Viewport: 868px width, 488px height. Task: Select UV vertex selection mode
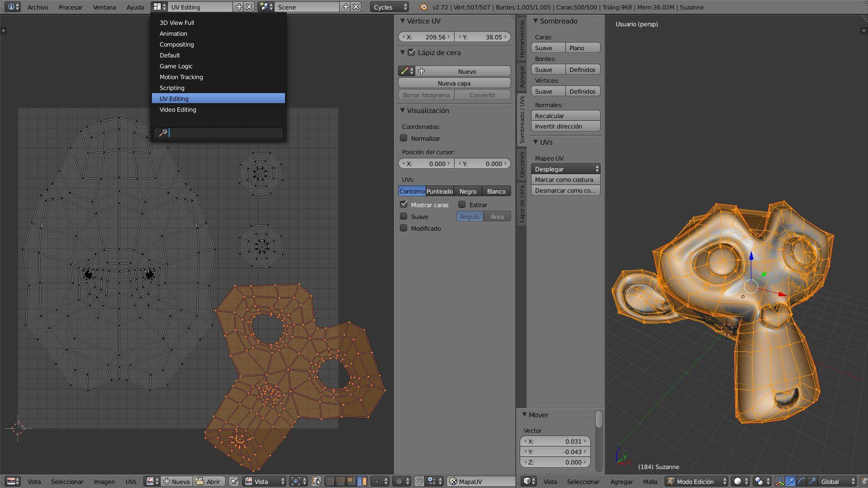point(329,481)
